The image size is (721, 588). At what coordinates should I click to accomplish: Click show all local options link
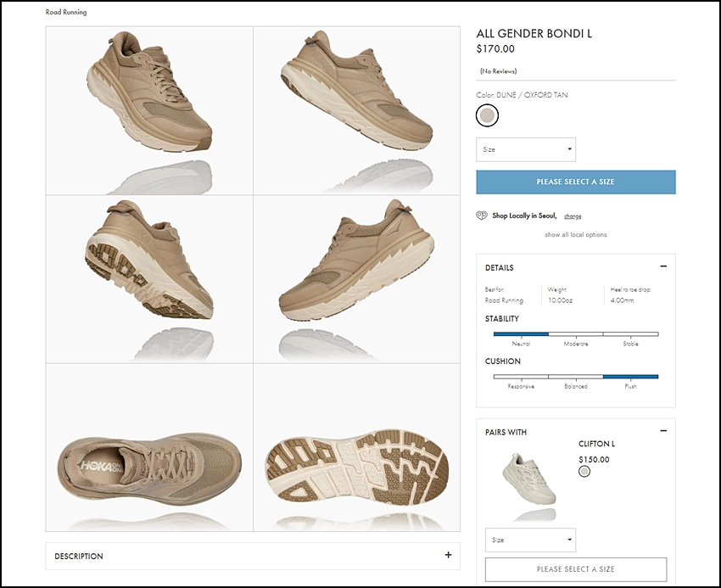click(x=575, y=234)
